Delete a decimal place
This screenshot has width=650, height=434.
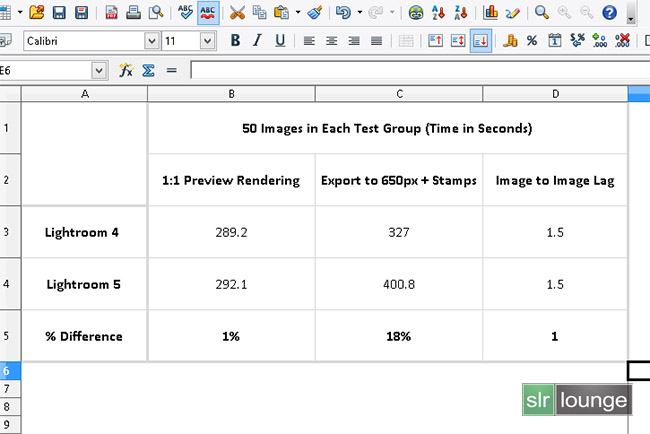pos(622,41)
